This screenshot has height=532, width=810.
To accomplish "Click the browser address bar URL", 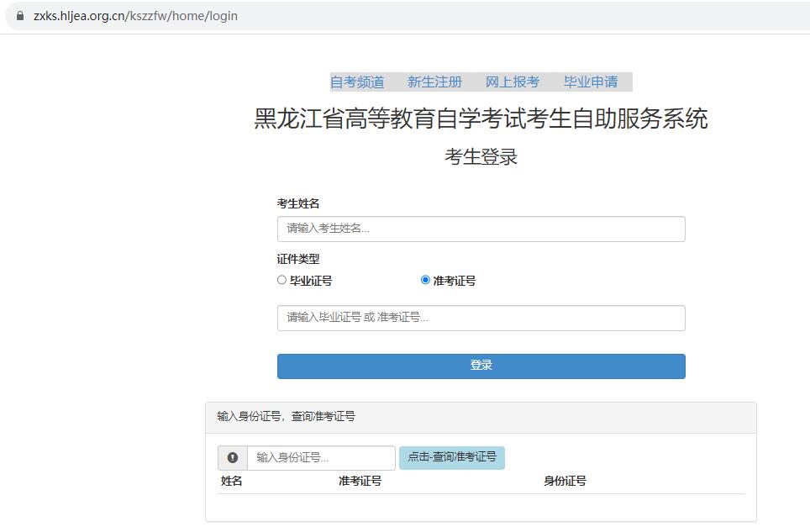I will [135, 16].
